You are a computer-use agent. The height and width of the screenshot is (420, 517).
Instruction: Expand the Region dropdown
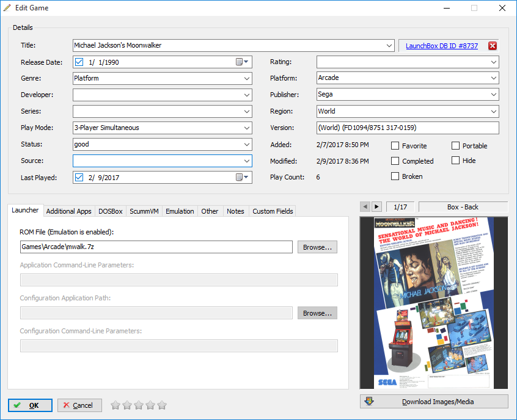coord(494,111)
